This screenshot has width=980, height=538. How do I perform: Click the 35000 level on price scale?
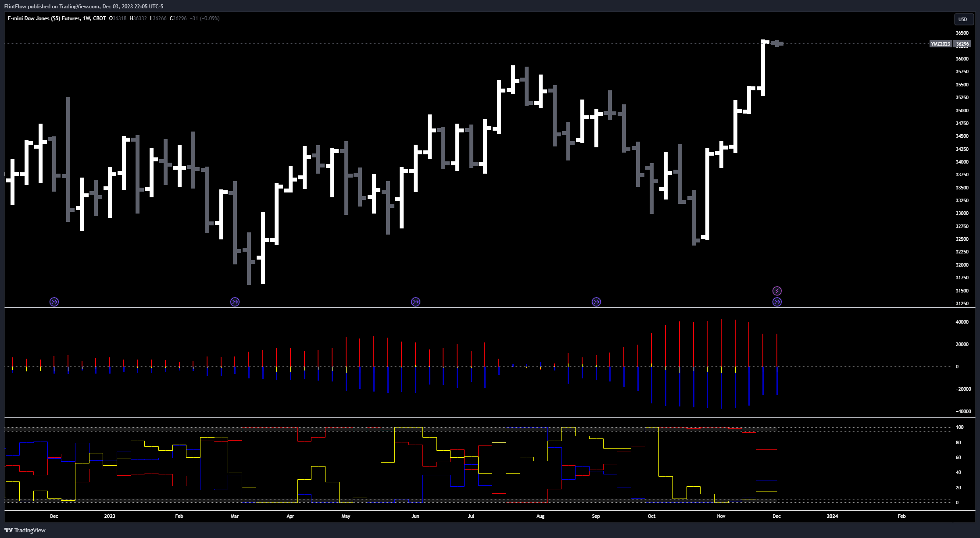pos(962,110)
